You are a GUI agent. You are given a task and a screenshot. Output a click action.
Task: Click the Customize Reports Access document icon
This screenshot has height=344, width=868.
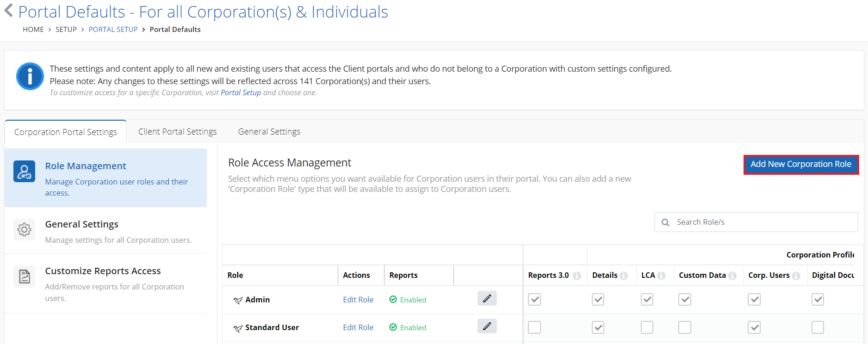click(x=25, y=276)
